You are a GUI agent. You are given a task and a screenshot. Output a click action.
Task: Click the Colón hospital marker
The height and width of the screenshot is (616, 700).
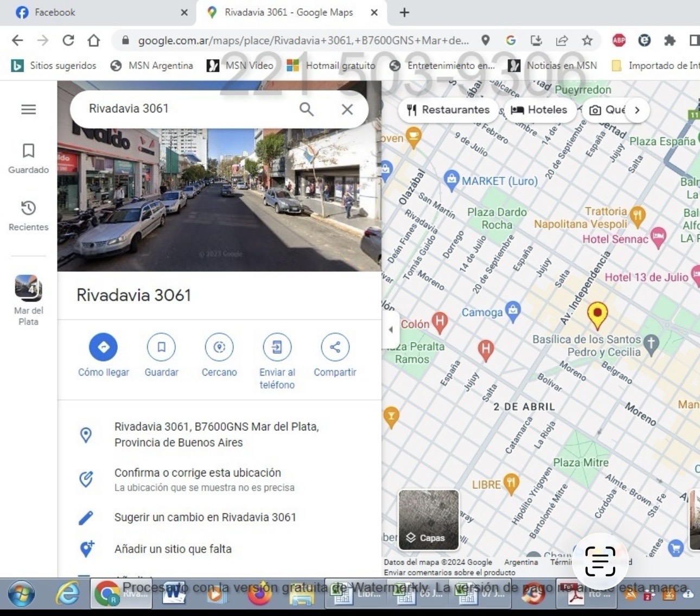click(x=440, y=322)
